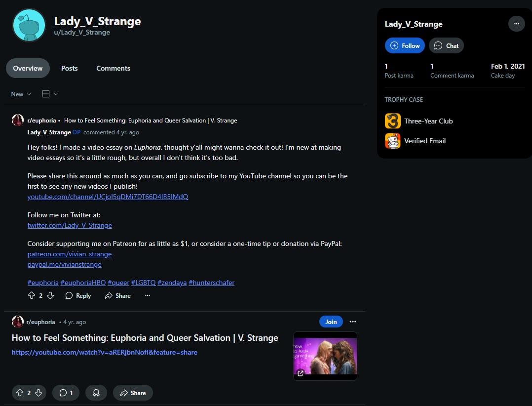Open r/euphoria from the post header

(40, 322)
